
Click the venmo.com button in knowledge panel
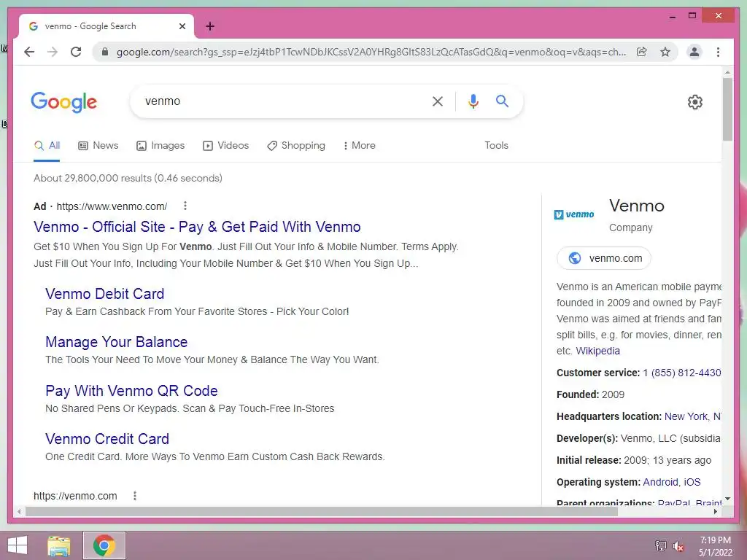click(603, 258)
